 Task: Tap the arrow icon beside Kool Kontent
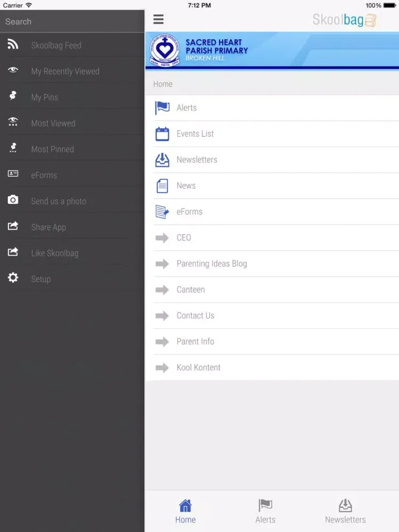(162, 368)
